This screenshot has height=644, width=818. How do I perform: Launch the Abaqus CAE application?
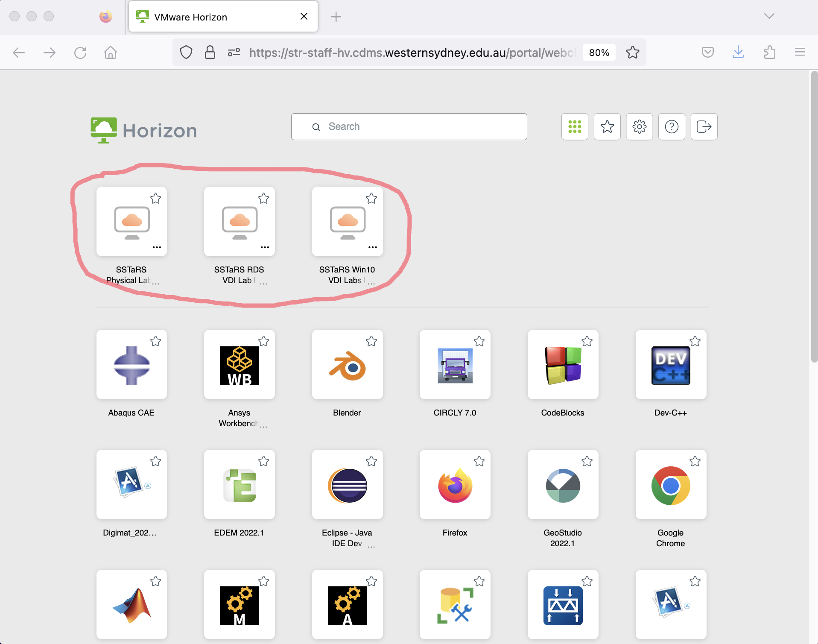pos(131,365)
